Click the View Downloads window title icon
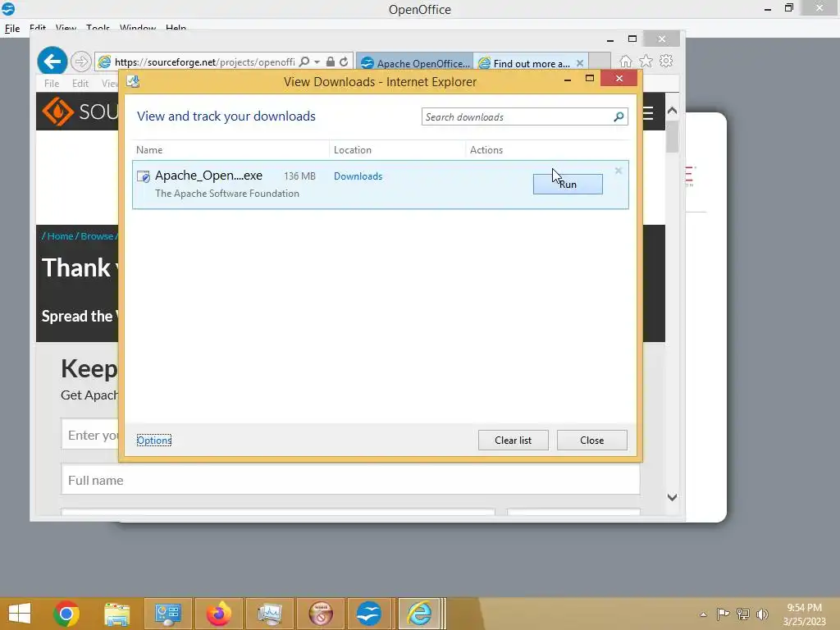Screen dimensions: 840x630 133,81
